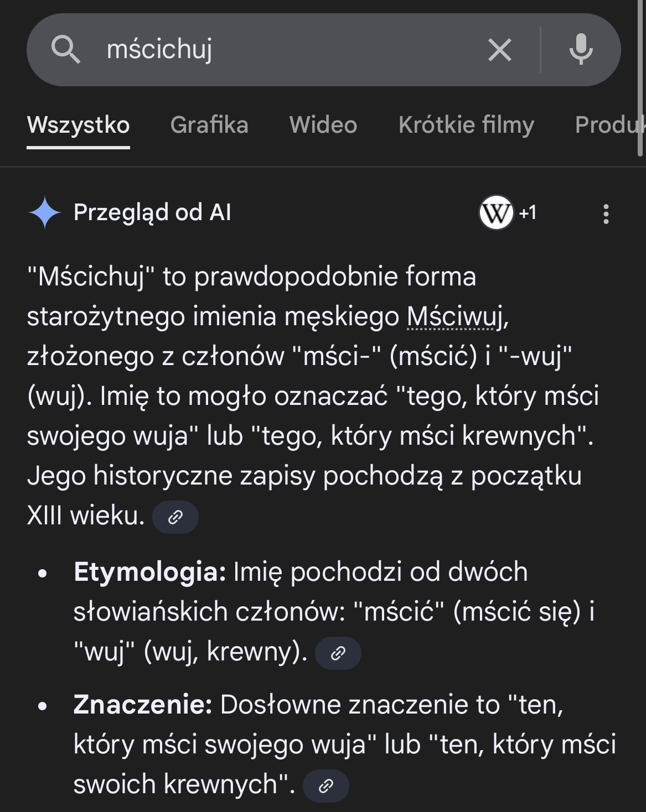Open source link after the Znaczenie paragraph
The width and height of the screenshot is (646, 812).
tap(326, 785)
